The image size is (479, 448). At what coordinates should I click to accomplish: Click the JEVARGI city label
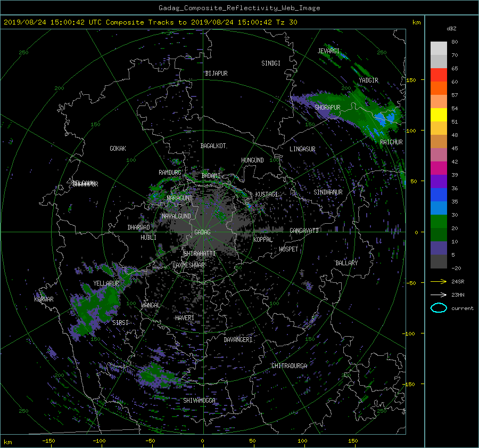pos(328,51)
